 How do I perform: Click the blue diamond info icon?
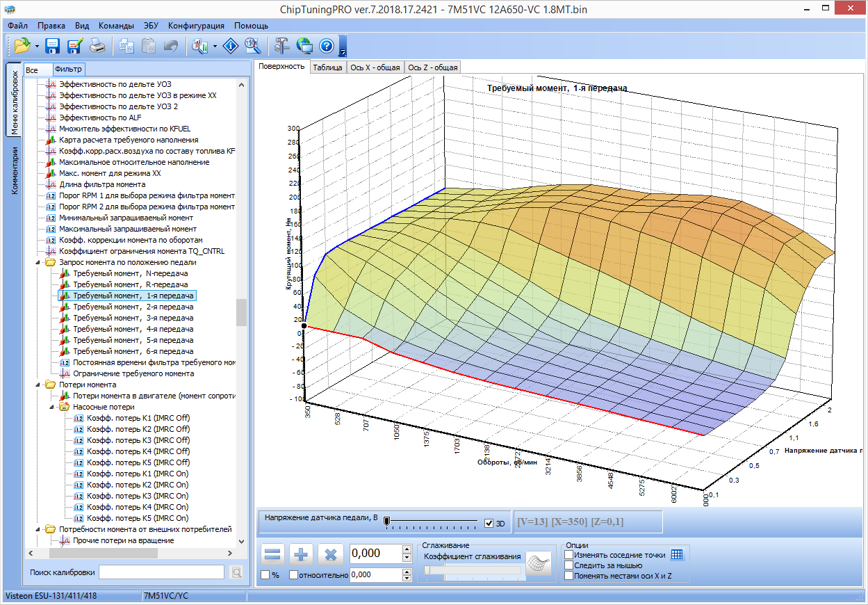pos(230,46)
